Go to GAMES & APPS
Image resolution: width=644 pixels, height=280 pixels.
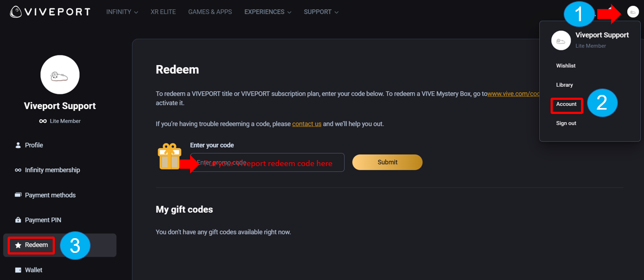210,12
